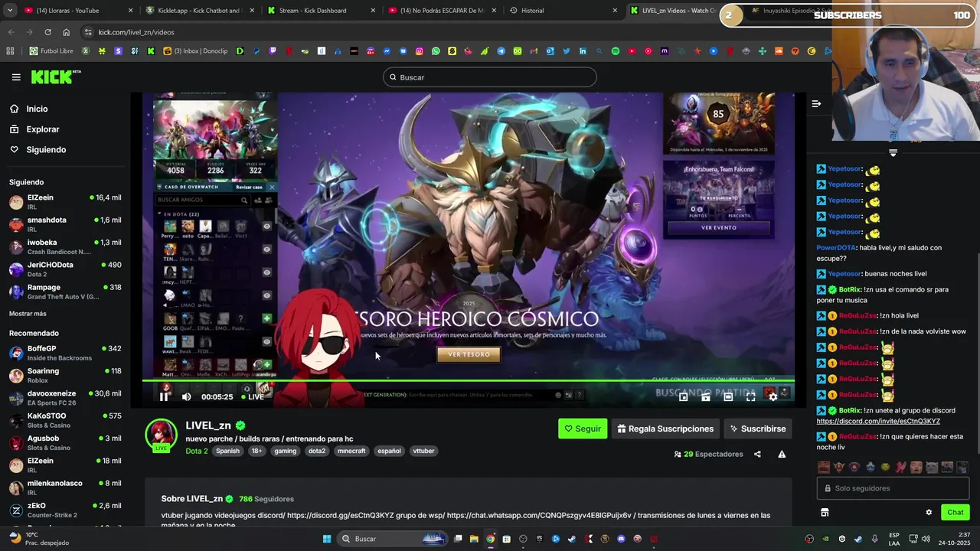Select the vtuber tag
The height and width of the screenshot is (551, 980).
[423, 451]
